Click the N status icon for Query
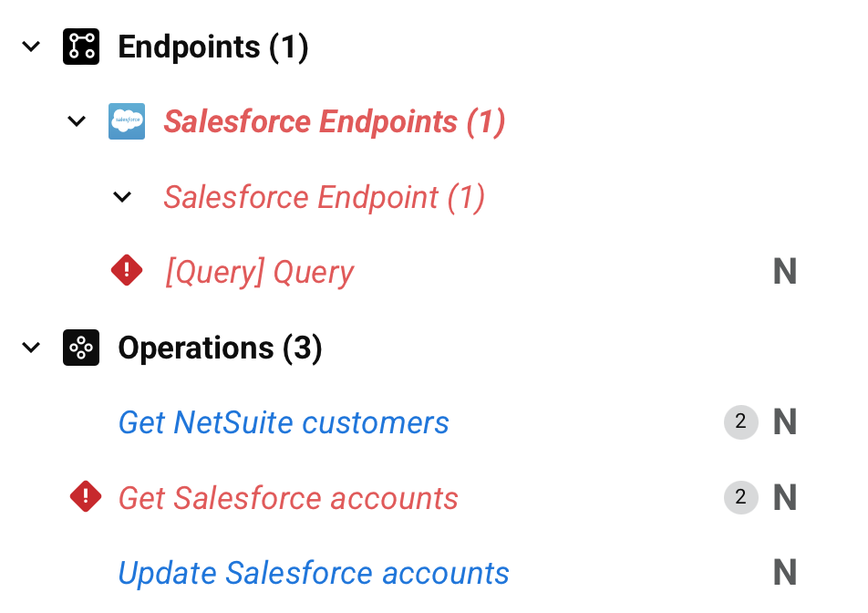The image size is (868, 613). [784, 272]
